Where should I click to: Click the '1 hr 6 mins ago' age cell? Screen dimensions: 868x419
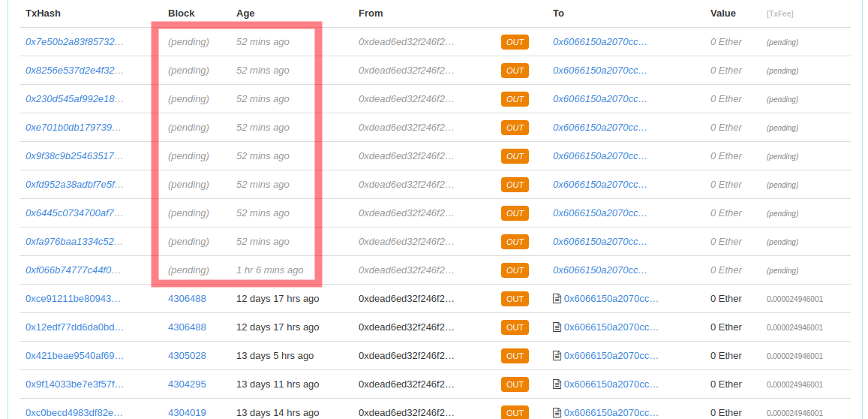[270, 270]
